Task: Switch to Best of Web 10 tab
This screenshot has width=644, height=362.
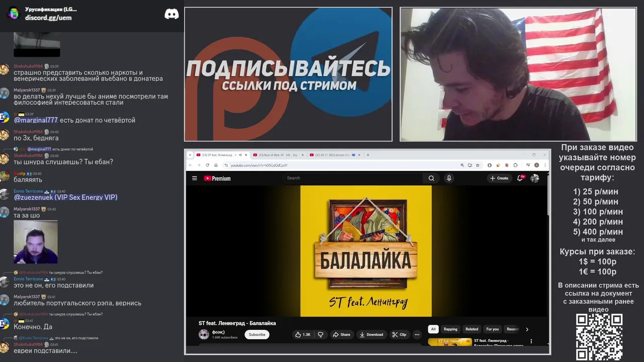Action: point(278,155)
